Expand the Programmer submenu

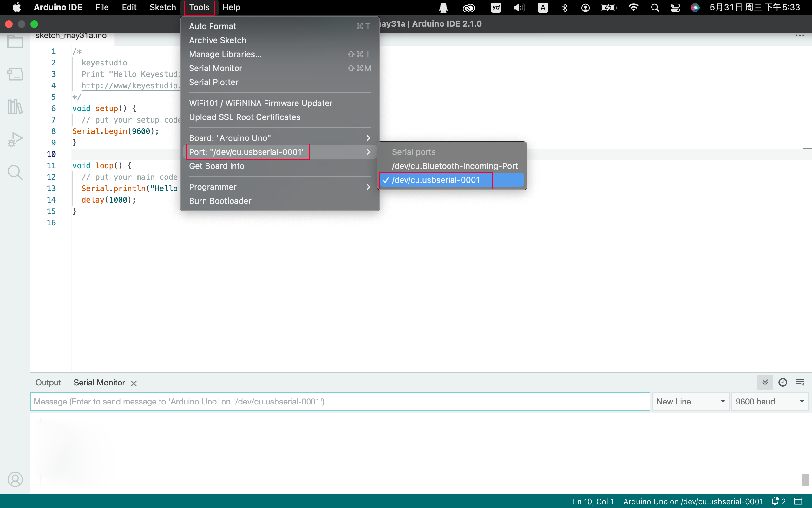point(280,187)
